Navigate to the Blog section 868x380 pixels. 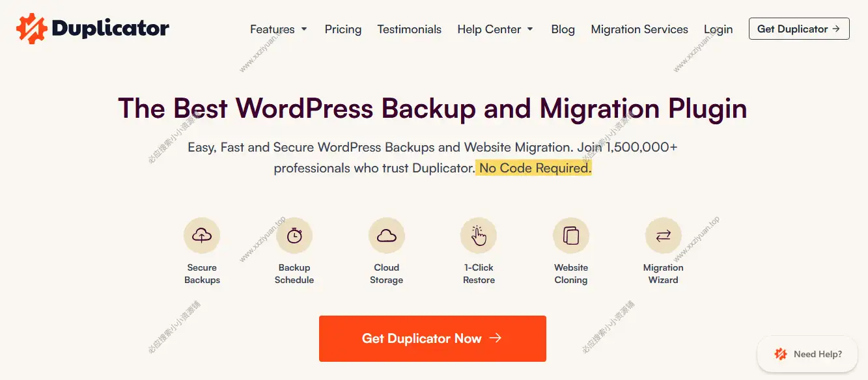tap(563, 29)
